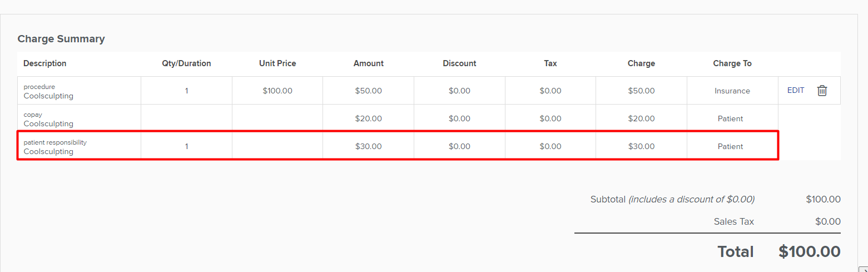Click the Charge Summary heading
This screenshot has height=272, width=868.
click(x=61, y=39)
